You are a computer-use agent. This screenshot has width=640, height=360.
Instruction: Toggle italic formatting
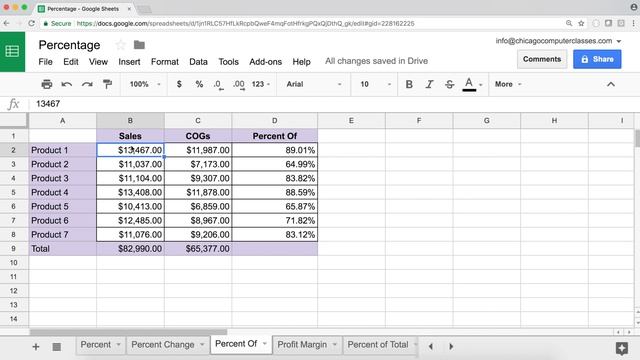pyautogui.click(x=429, y=84)
